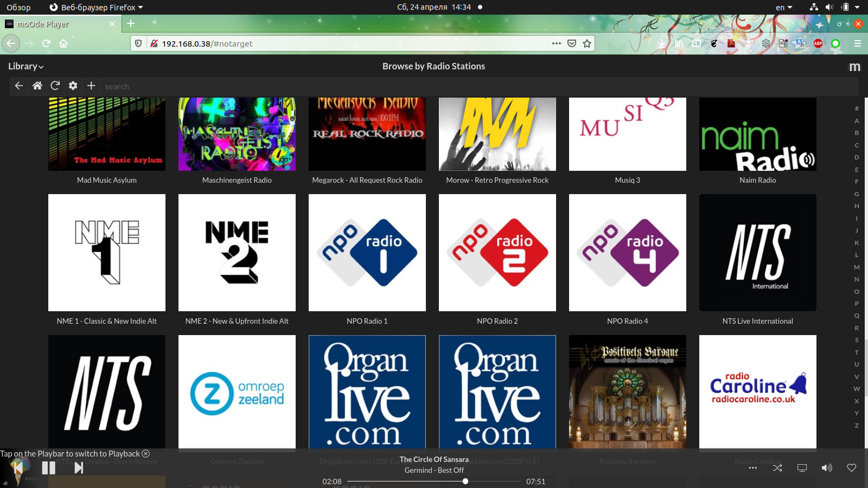The width and height of the screenshot is (868, 488).
Task: Toggle Firefox sidebar view
Action: pyautogui.click(x=697, y=43)
